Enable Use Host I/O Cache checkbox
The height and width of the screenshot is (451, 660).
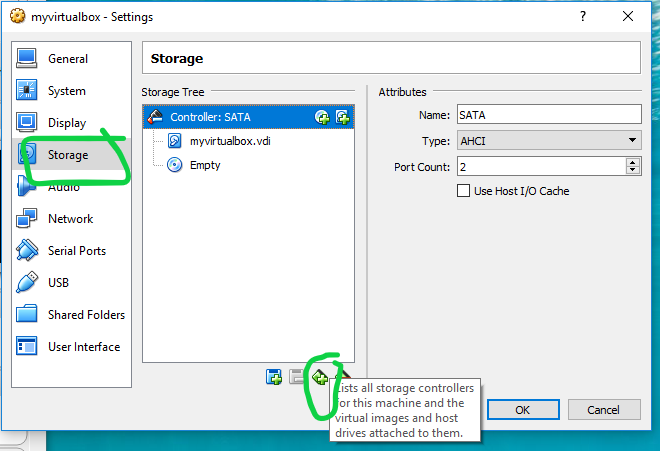coord(464,191)
